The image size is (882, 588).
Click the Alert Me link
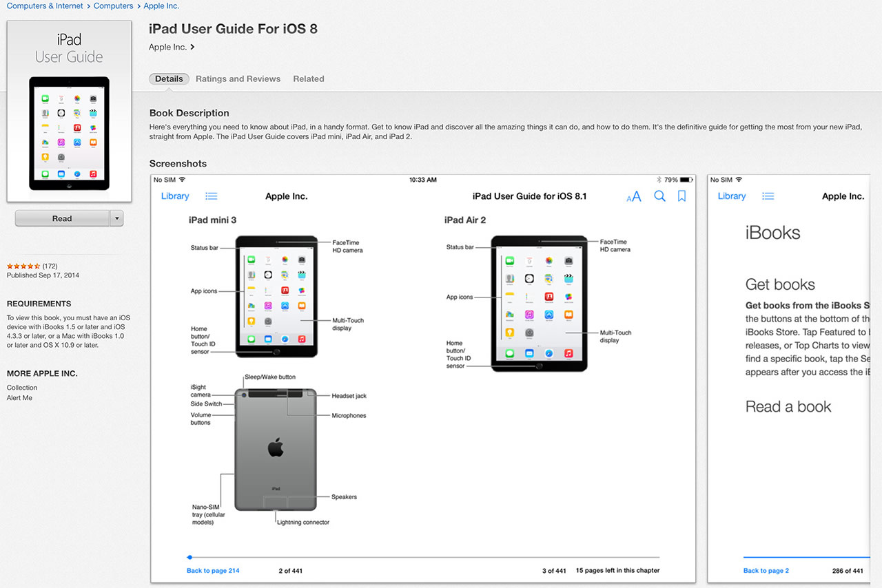click(x=19, y=398)
